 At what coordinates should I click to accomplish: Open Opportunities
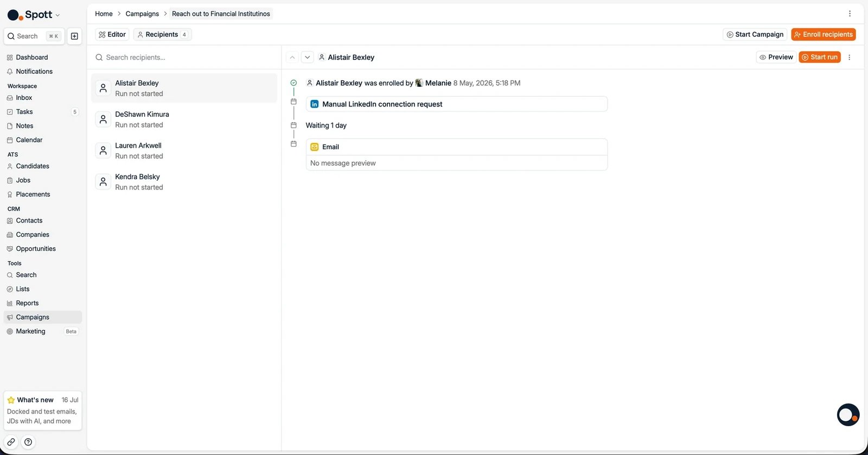click(42, 249)
